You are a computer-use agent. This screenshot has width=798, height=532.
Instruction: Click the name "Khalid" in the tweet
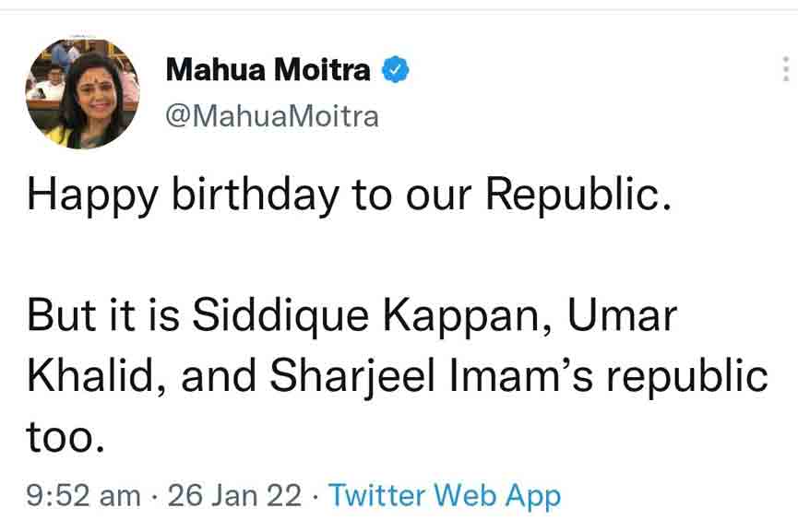(x=94, y=376)
